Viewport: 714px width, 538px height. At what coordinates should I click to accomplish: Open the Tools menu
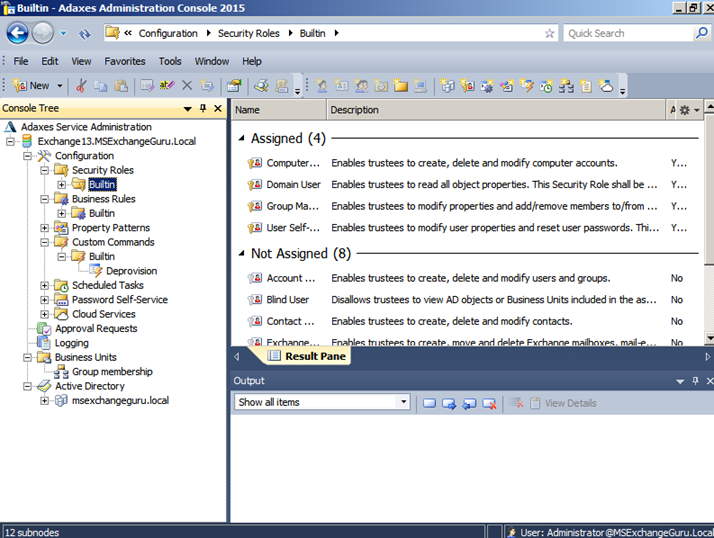pos(170,61)
